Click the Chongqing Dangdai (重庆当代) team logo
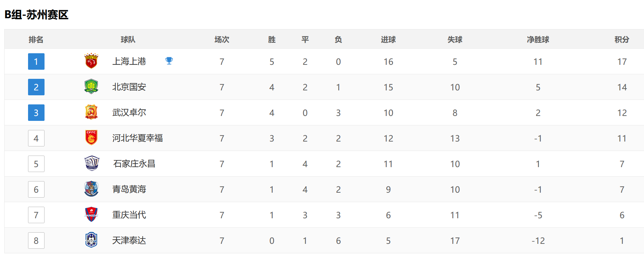The height and width of the screenshot is (254, 644). pos(91,215)
